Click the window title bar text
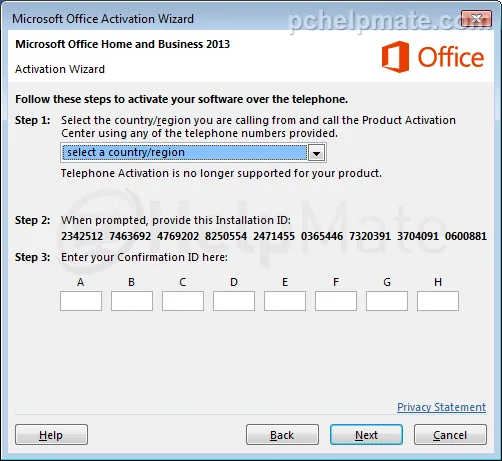The height and width of the screenshot is (461, 502). pos(103,19)
